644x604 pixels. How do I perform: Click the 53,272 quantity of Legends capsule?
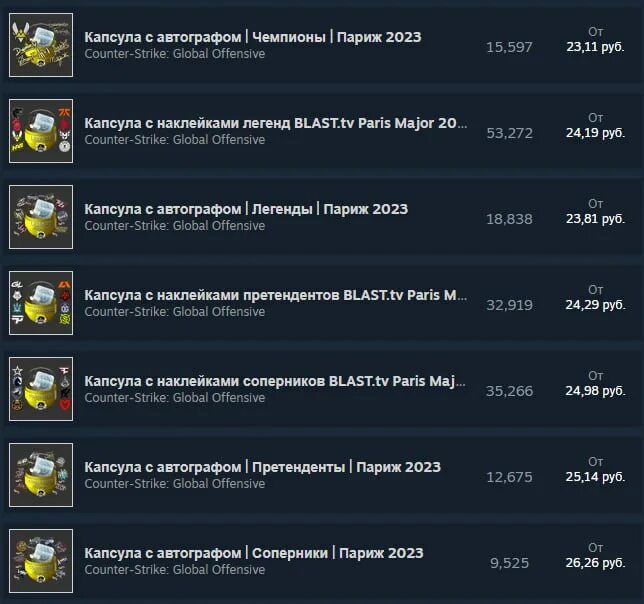point(509,133)
